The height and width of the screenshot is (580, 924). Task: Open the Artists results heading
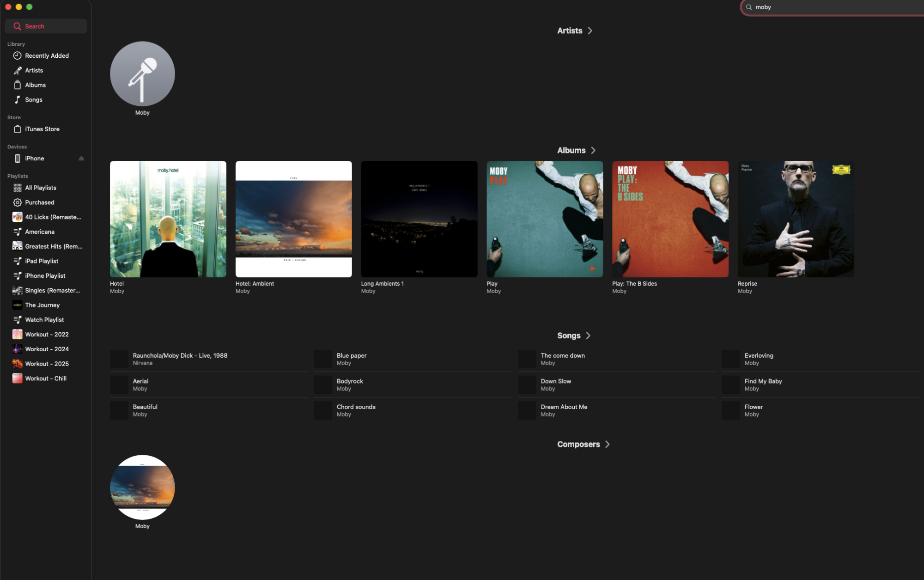570,31
